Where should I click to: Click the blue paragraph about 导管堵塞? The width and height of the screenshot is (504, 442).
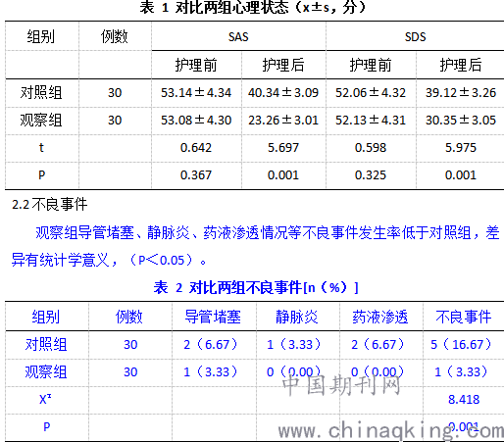[255, 246]
